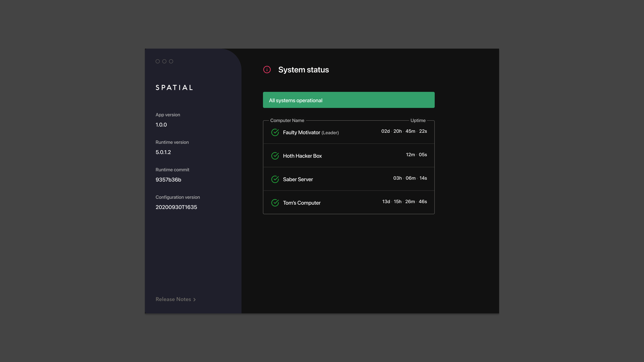Open the Release Notes link

[173, 299]
